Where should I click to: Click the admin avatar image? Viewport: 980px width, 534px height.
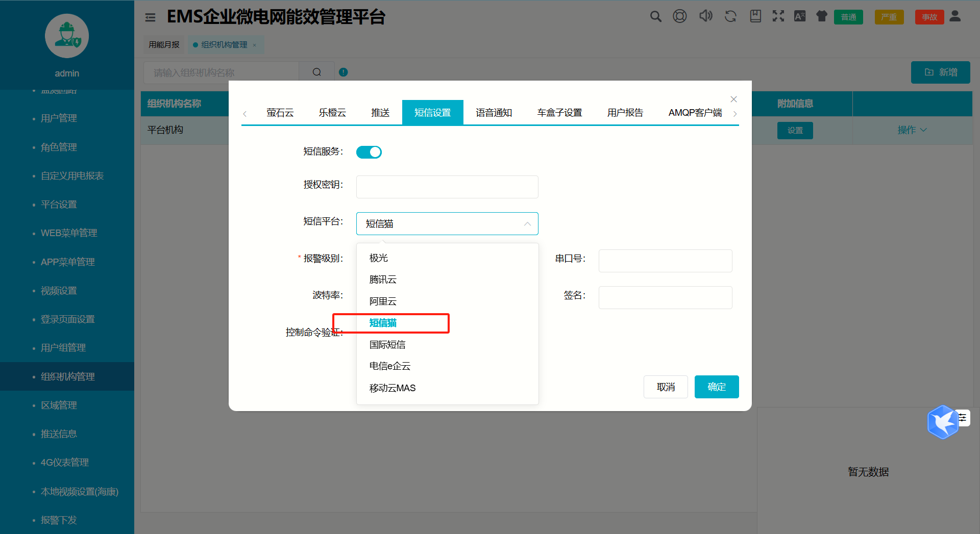coord(67,36)
